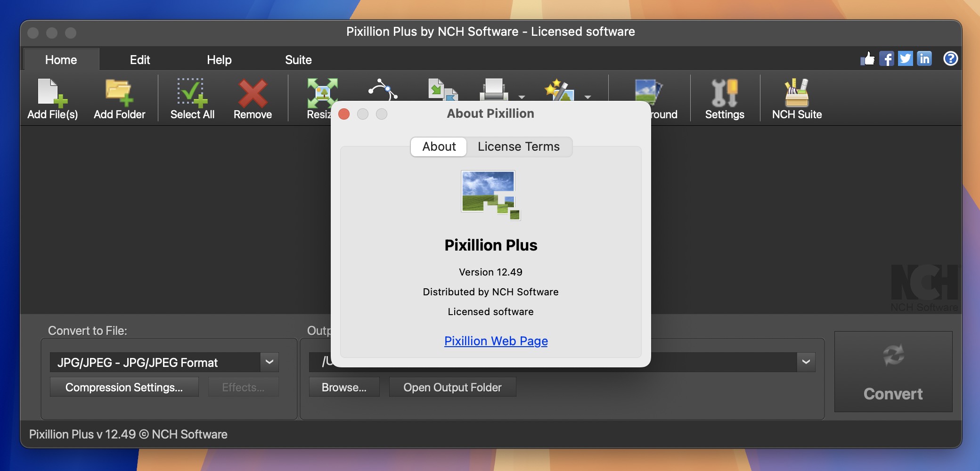Image resolution: width=980 pixels, height=471 pixels.
Task: Click the Browse... button
Action: click(x=344, y=387)
